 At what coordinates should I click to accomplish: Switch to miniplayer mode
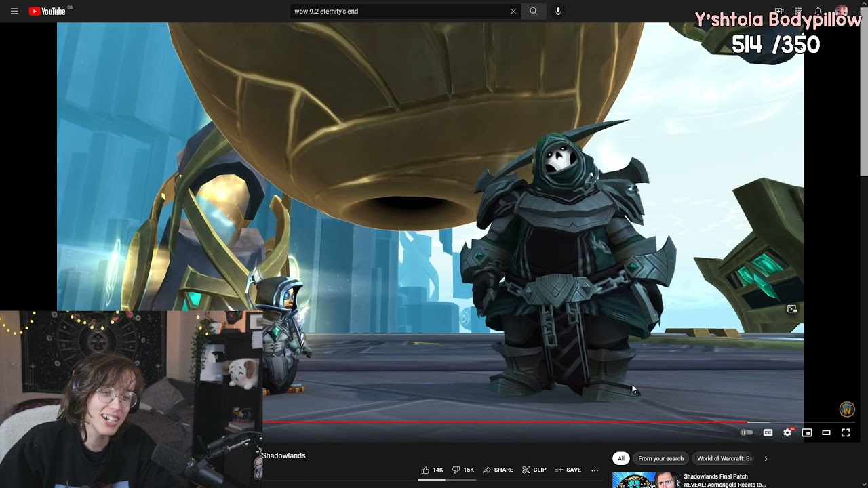(x=807, y=432)
